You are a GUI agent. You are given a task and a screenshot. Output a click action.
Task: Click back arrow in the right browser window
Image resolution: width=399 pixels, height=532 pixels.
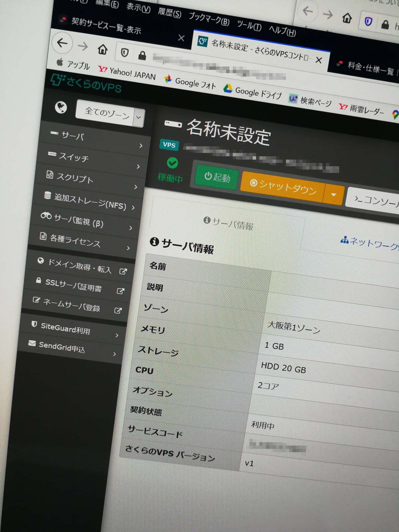(308, 11)
